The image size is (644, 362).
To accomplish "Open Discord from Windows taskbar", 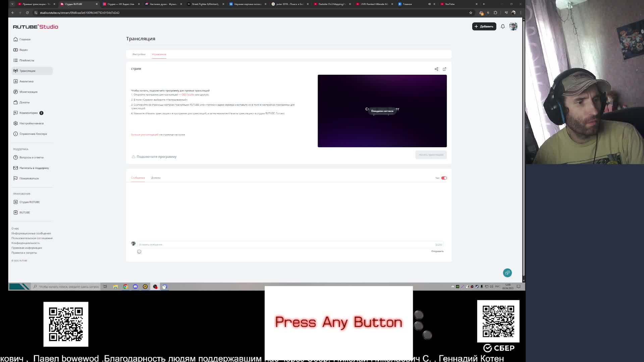I will 135,287.
